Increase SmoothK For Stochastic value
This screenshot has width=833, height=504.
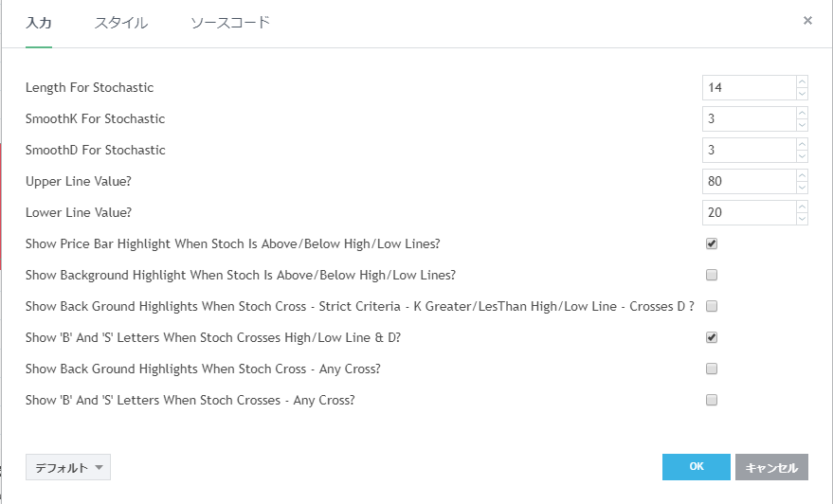pos(802,113)
